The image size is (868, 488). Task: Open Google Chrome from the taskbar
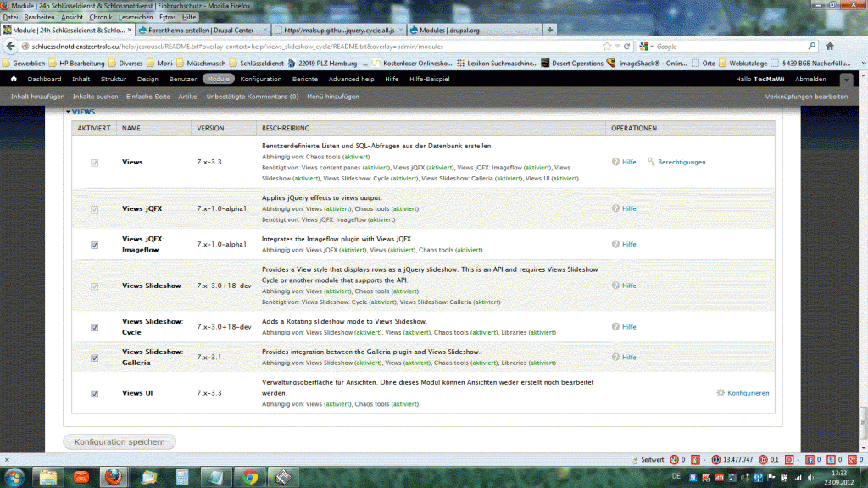tap(249, 477)
